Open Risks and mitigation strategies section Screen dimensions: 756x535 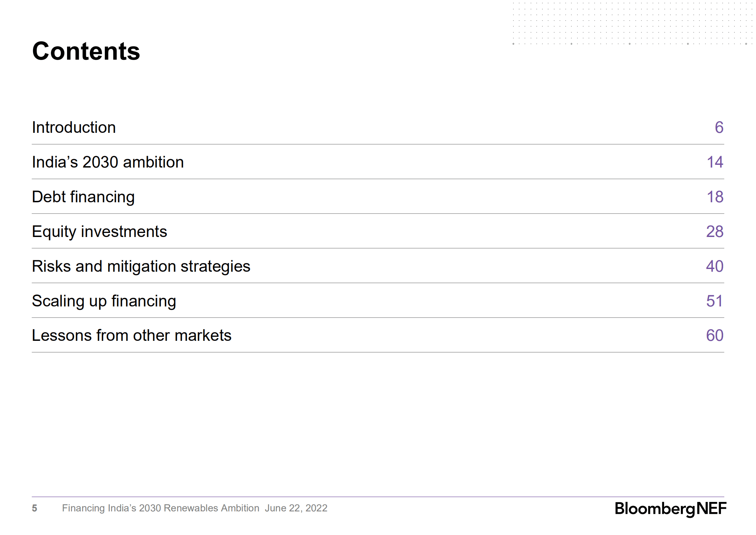pyautogui.click(x=141, y=266)
